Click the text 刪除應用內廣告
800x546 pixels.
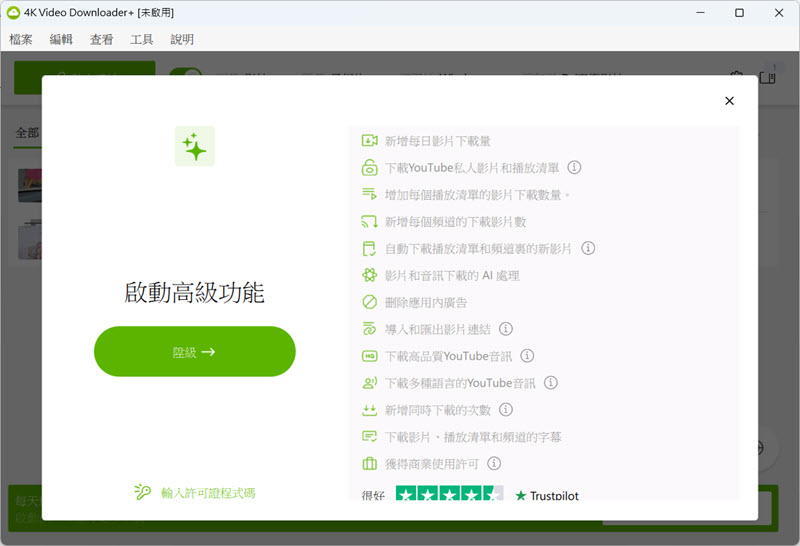click(x=426, y=303)
